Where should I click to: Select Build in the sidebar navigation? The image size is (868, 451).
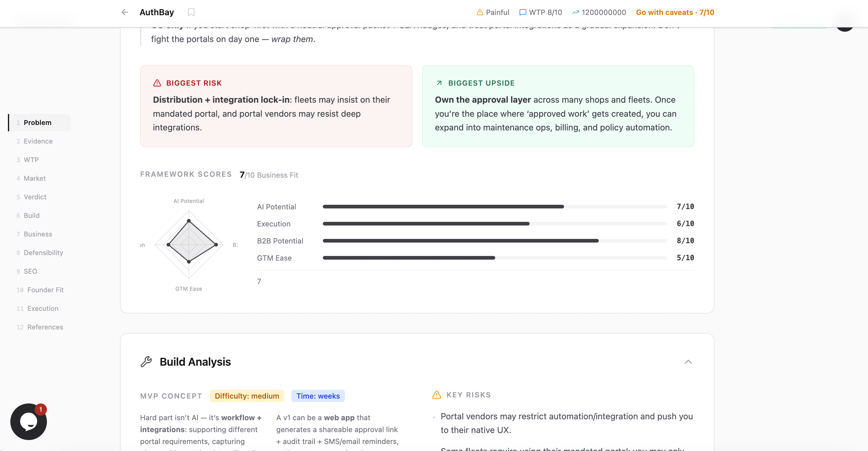(x=40, y=215)
